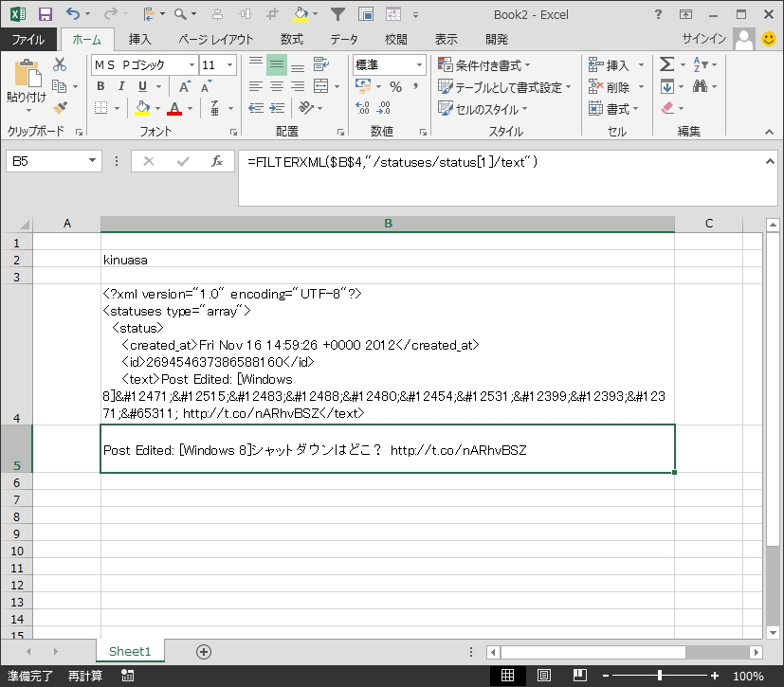Toggle middle vertical alignment
Image resolution: width=784 pixels, height=687 pixels.
(277, 64)
